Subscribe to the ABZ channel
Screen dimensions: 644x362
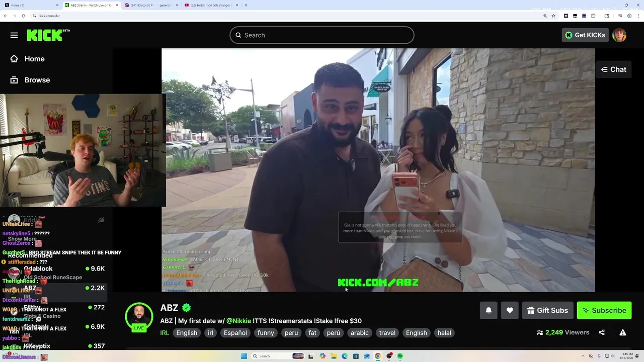pyautogui.click(x=604, y=310)
